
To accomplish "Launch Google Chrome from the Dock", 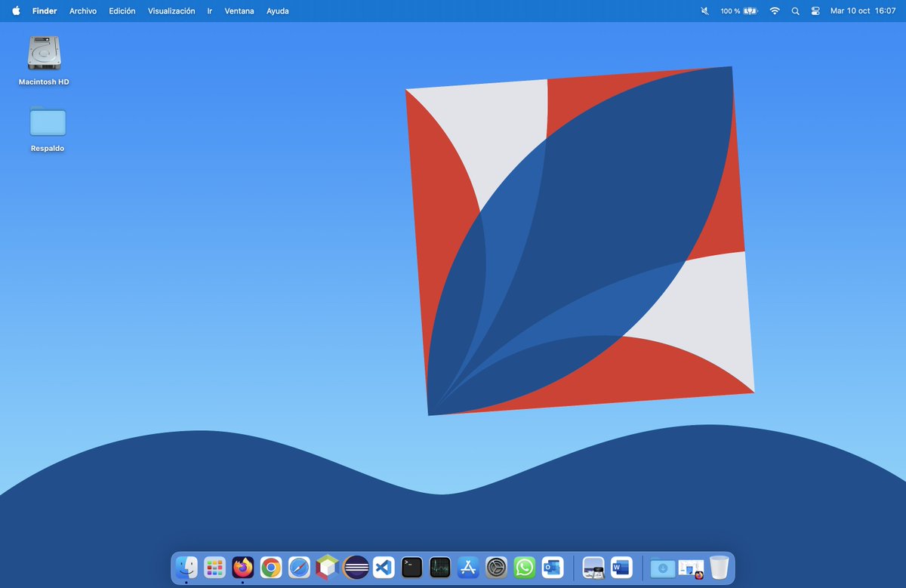I will pos(271,567).
